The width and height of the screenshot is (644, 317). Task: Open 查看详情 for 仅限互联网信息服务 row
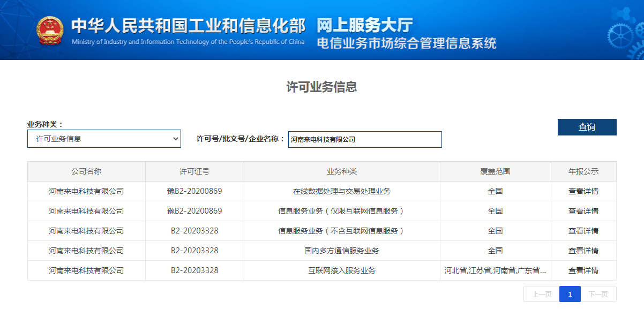583,211
